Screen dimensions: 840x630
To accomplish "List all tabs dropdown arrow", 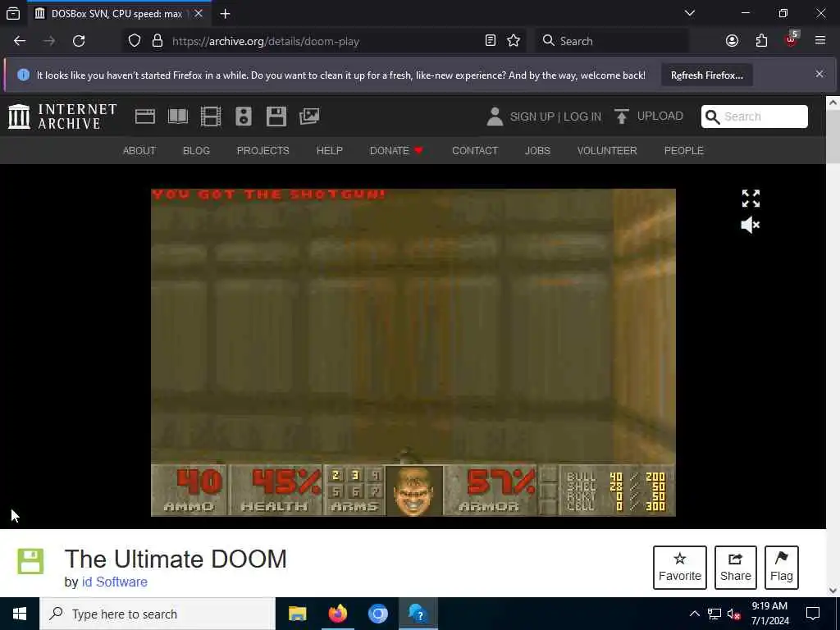I will point(690,13).
